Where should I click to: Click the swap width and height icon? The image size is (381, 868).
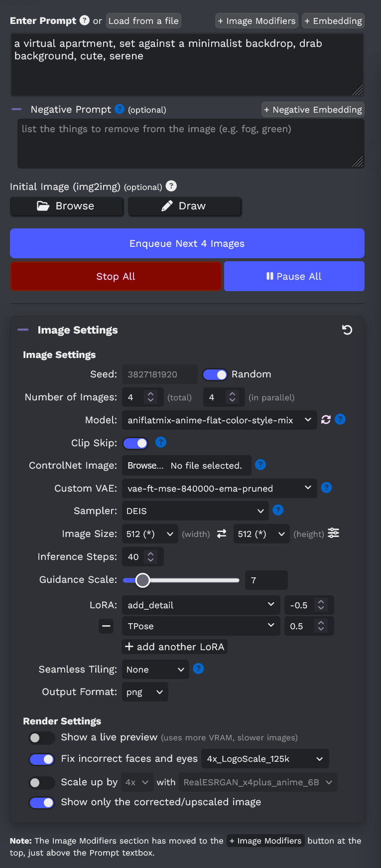click(222, 534)
